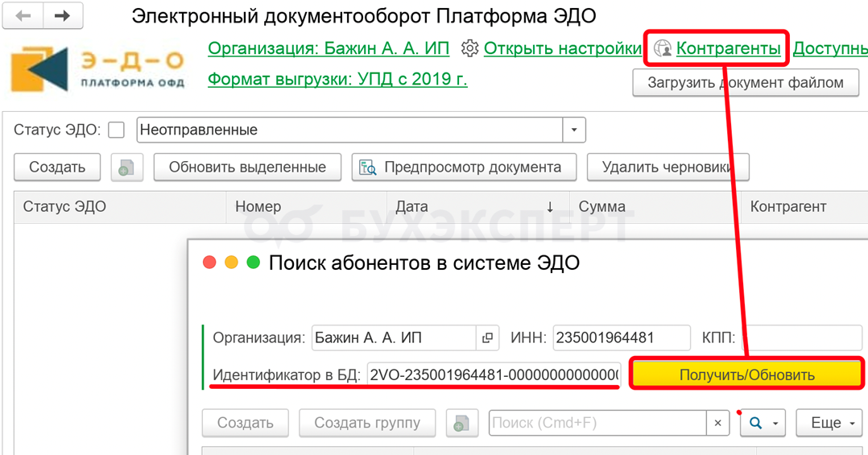868x455 pixels.
Task: Click Создать button in the search dialog
Action: [x=246, y=424]
